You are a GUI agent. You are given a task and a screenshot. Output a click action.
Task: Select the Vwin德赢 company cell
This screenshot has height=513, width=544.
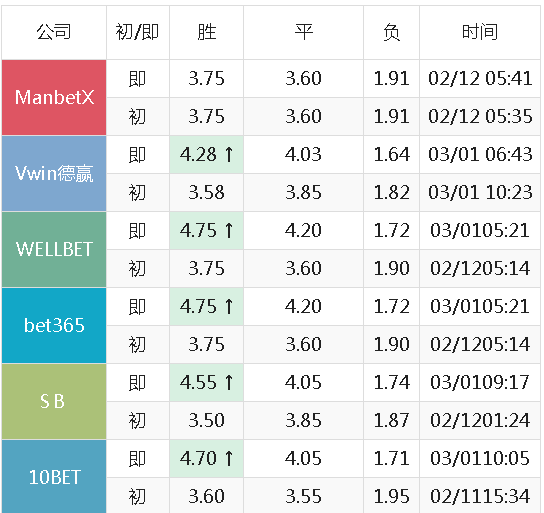[54, 173]
